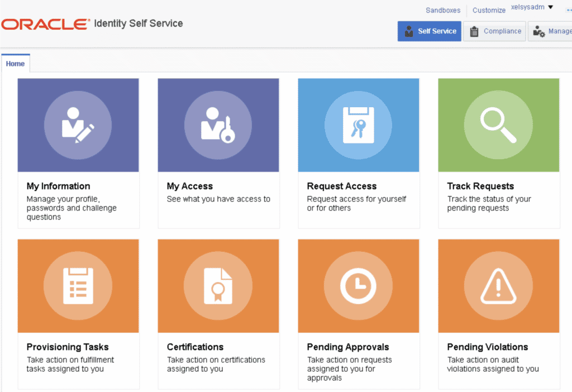This screenshot has height=392, width=572.
Task: Open the xelsysadm user menu
Action: tap(527, 7)
